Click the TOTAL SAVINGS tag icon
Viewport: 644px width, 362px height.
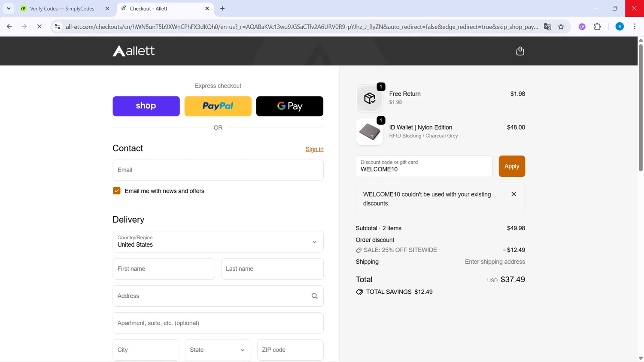click(359, 292)
